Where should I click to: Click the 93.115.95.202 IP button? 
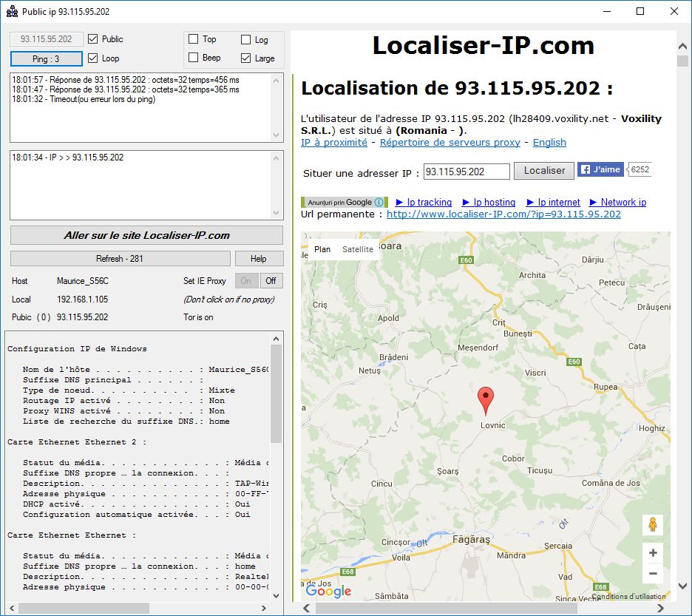point(47,39)
